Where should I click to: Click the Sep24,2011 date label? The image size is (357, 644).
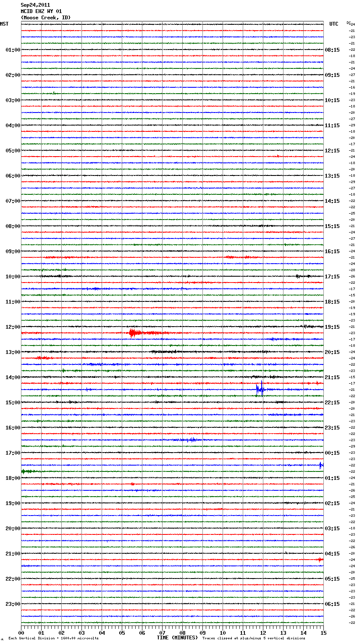(x=35, y=5)
